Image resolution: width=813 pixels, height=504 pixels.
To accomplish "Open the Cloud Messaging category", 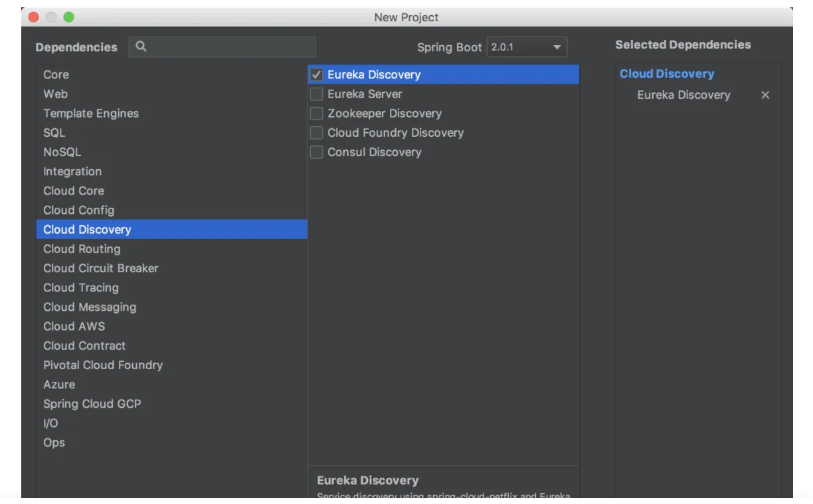I will pos(171,307).
